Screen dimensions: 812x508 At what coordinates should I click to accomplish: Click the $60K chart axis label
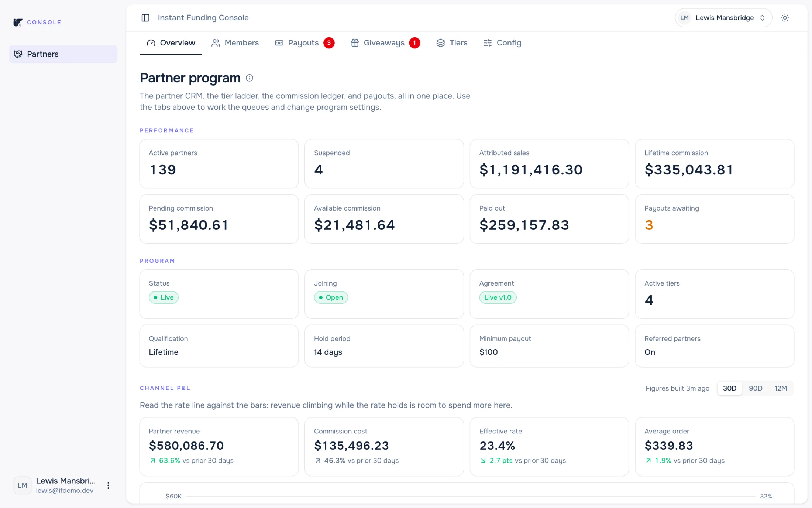click(x=173, y=496)
